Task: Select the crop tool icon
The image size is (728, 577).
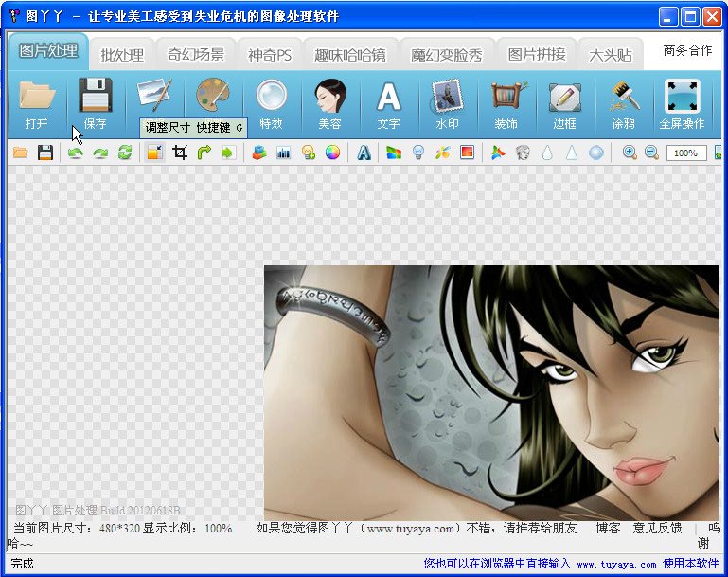Action: [180, 153]
